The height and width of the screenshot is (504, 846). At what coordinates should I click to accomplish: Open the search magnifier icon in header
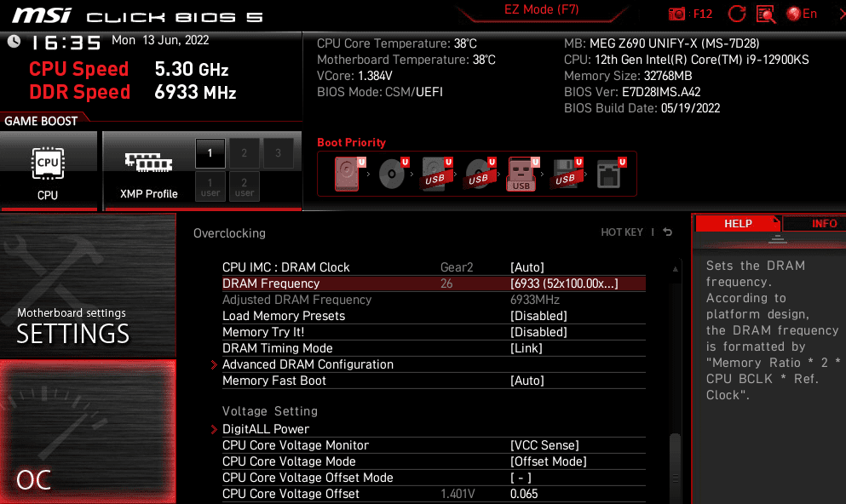[x=766, y=14]
